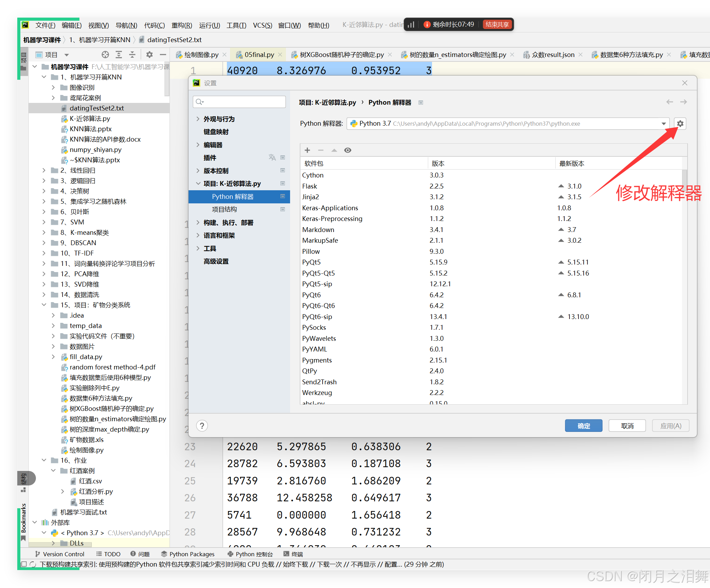This screenshot has height=588, width=710.
Task: Select 项目结构 in settings tree
Action: click(x=224, y=210)
